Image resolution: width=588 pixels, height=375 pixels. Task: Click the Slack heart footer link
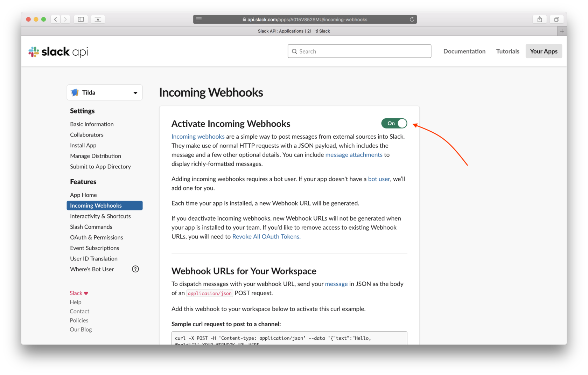pyautogui.click(x=79, y=293)
